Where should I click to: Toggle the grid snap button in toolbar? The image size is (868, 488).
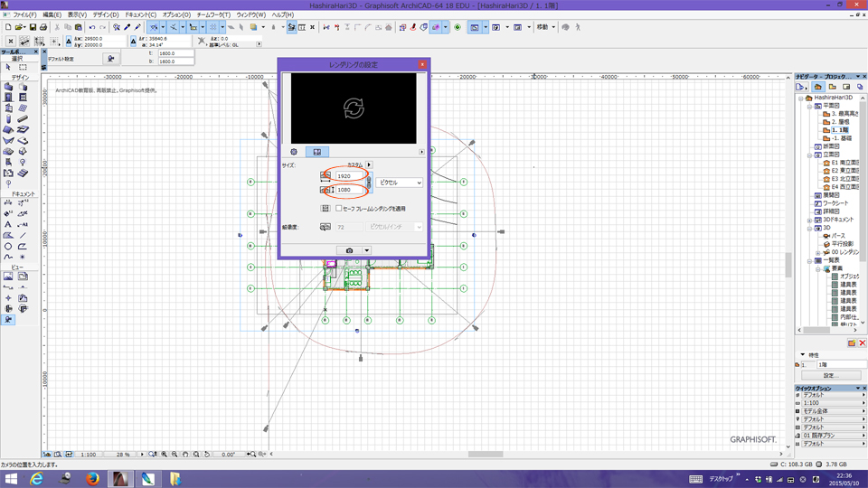[x=213, y=27]
